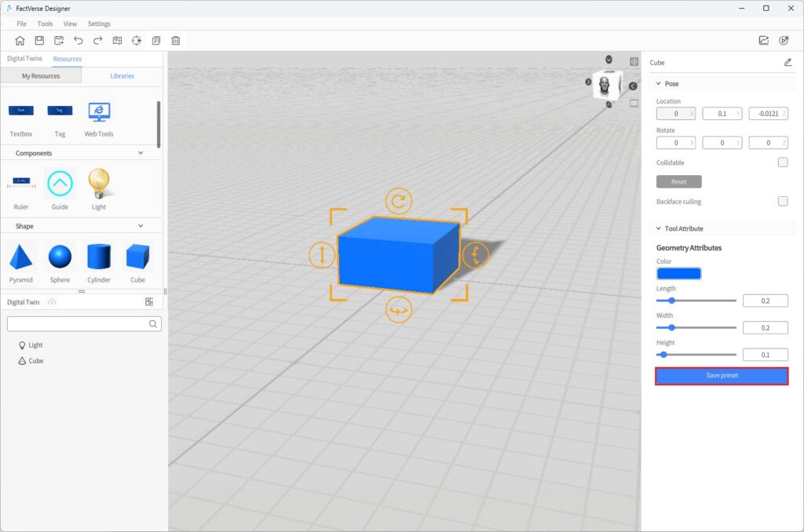Toggle the Backface culling checkbox
The height and width of the screenshot is (532, 804).
[x=782, y=202]
